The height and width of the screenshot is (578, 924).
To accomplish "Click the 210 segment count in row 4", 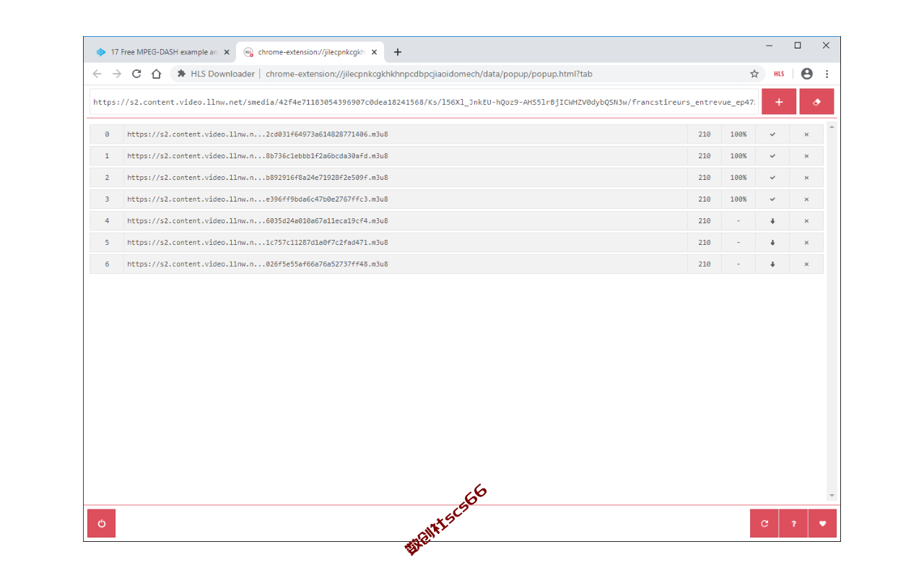I will [705, 221].
